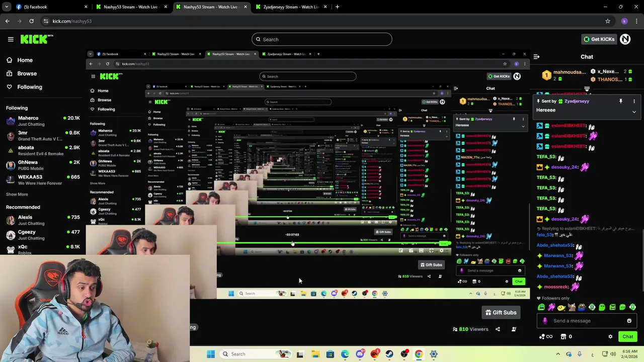Click the Kick search field
The image size is (644, 362).
click(322, 39)
